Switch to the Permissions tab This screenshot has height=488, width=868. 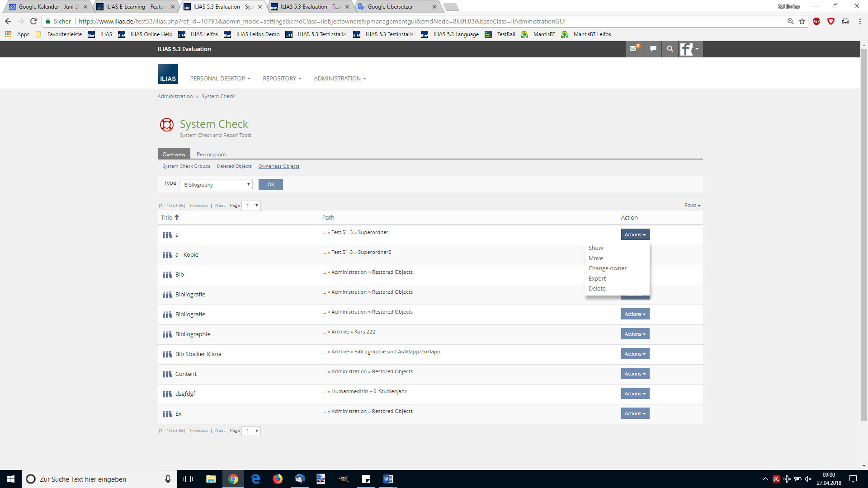[212, 155]
